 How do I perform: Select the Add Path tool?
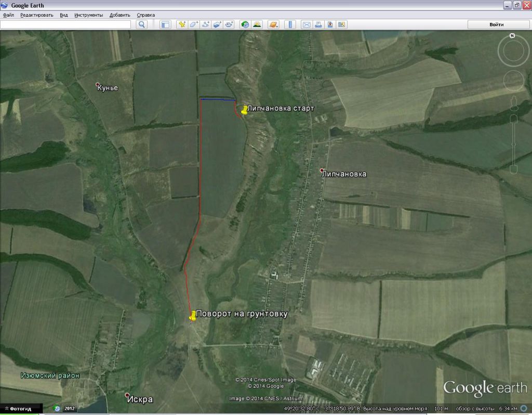coord(206,24)
